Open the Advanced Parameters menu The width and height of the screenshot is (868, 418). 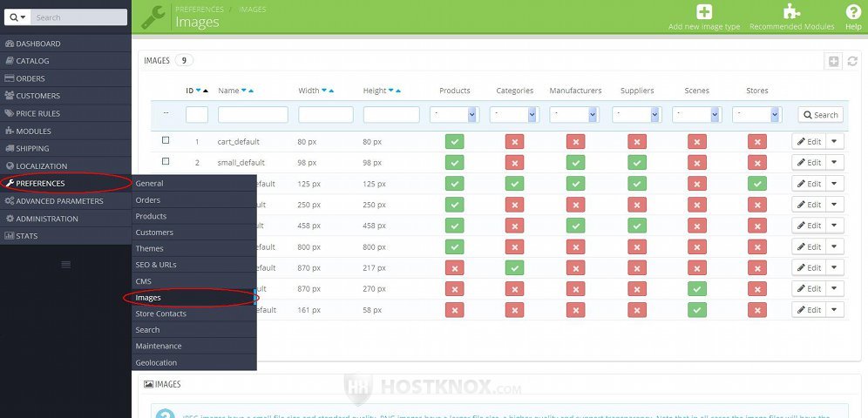point(65,200)
